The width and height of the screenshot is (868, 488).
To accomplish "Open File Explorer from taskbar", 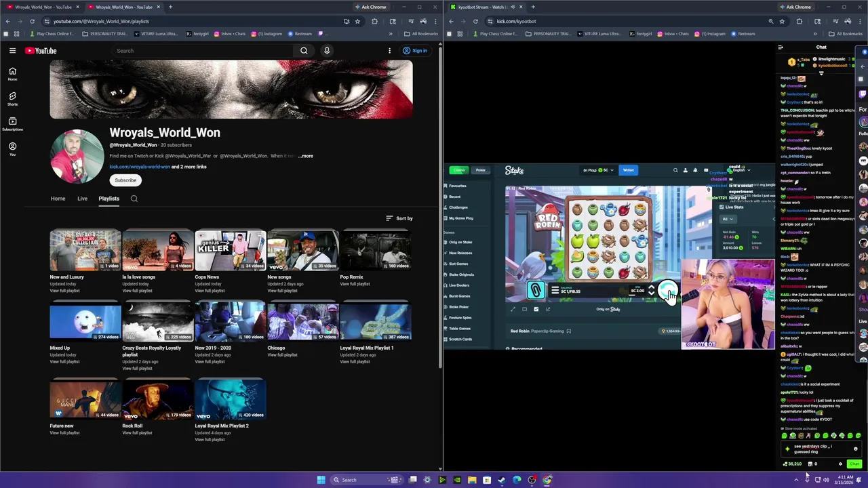I will 472,480.
